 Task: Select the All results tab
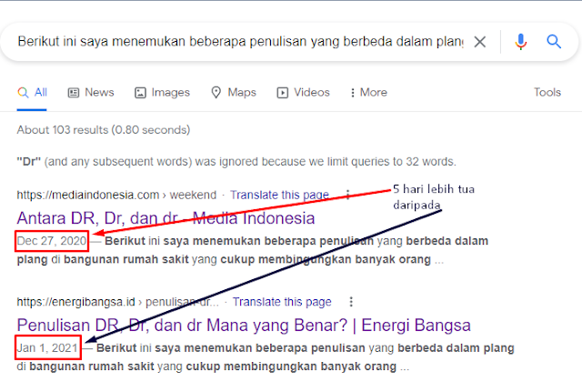[33, 93]
